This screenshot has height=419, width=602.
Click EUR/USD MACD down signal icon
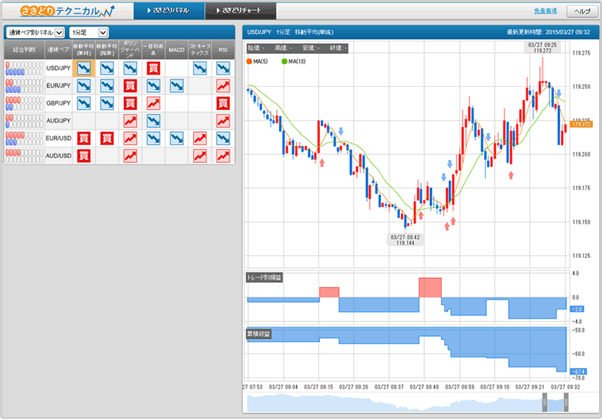coord(177,138)
